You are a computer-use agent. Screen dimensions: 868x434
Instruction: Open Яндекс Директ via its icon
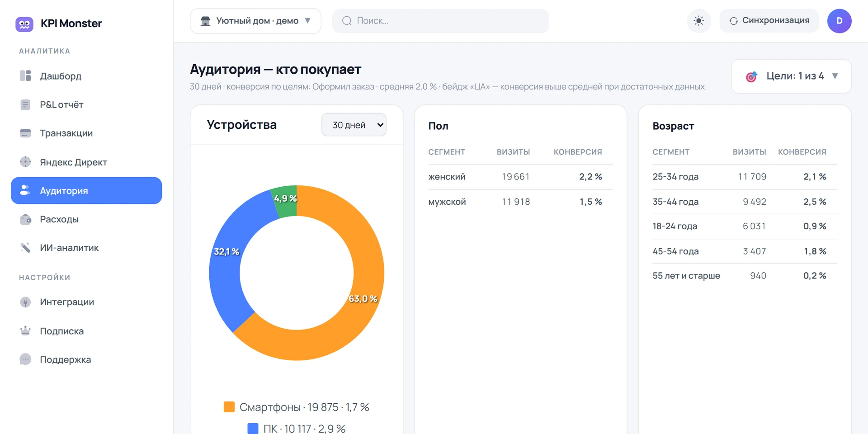(25, 162)
